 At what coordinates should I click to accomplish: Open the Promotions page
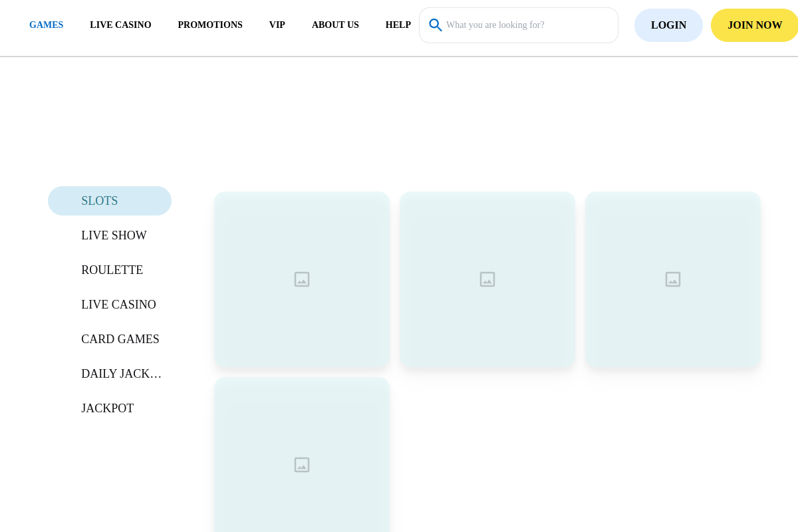click(x=210, y=25)
